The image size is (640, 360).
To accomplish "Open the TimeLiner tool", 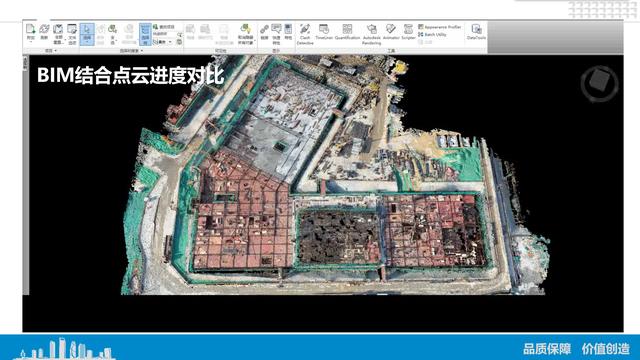I will 324,32.
